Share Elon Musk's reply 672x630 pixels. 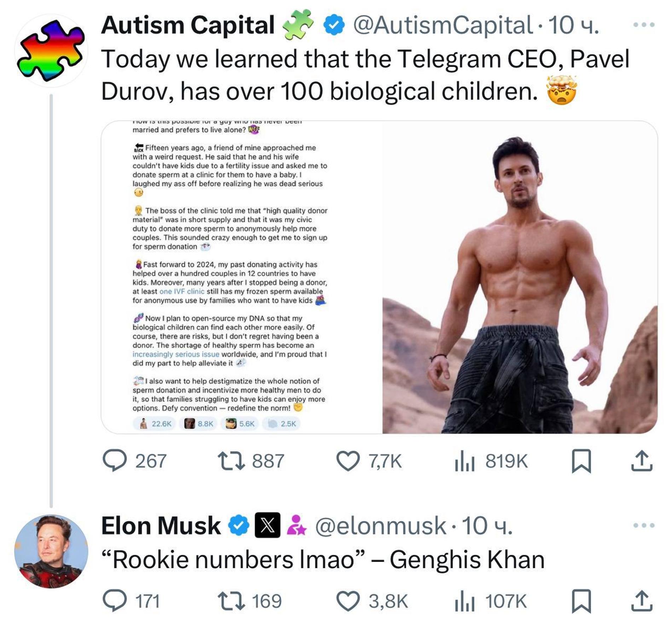(x=642, y=601)
